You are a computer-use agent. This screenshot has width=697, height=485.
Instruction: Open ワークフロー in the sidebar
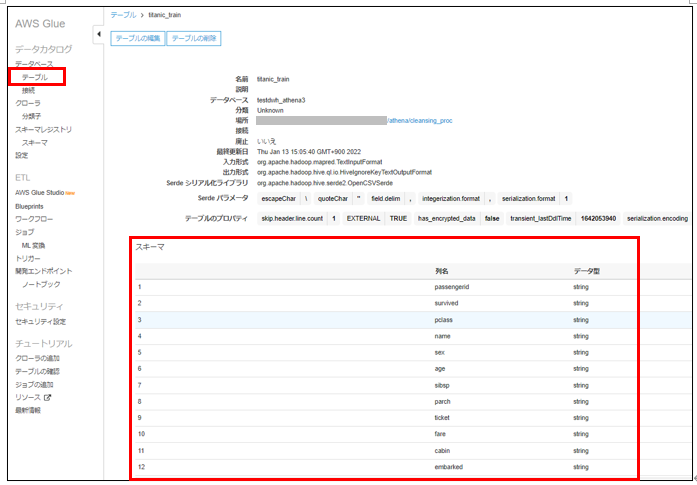coord(34,219)
